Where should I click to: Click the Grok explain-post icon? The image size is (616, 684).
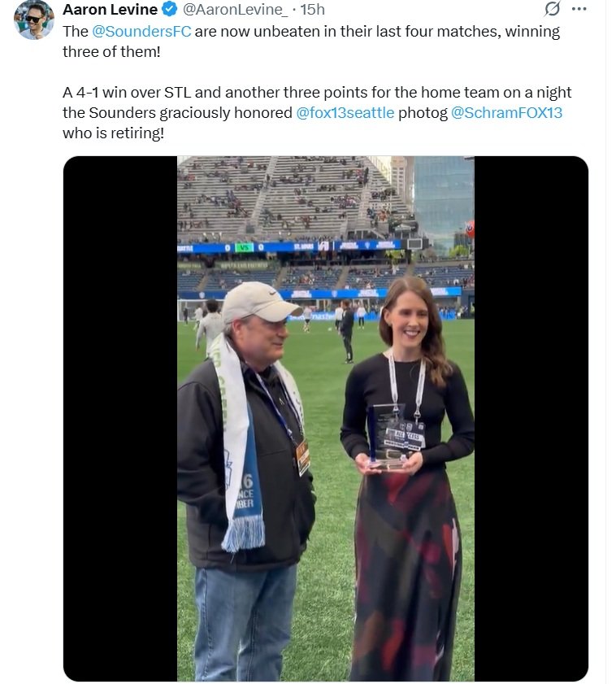(552, 9)
